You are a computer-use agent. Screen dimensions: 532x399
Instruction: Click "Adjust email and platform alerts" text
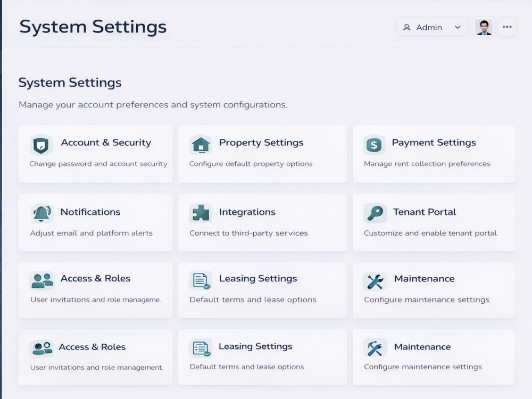[92, 233]
